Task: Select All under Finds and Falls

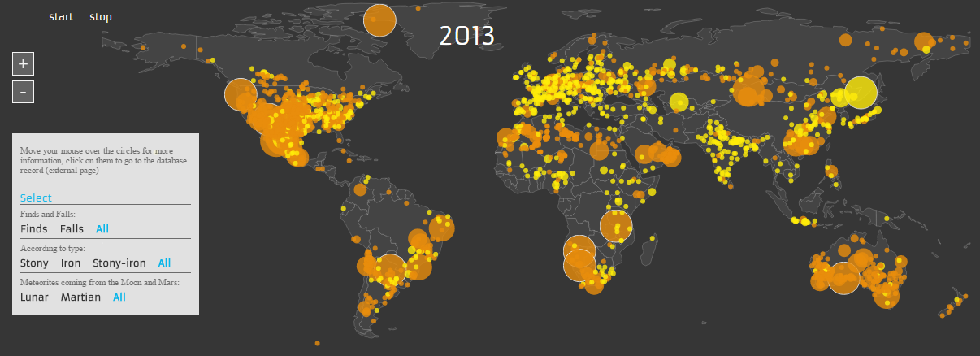Action: tap(102, 229)
